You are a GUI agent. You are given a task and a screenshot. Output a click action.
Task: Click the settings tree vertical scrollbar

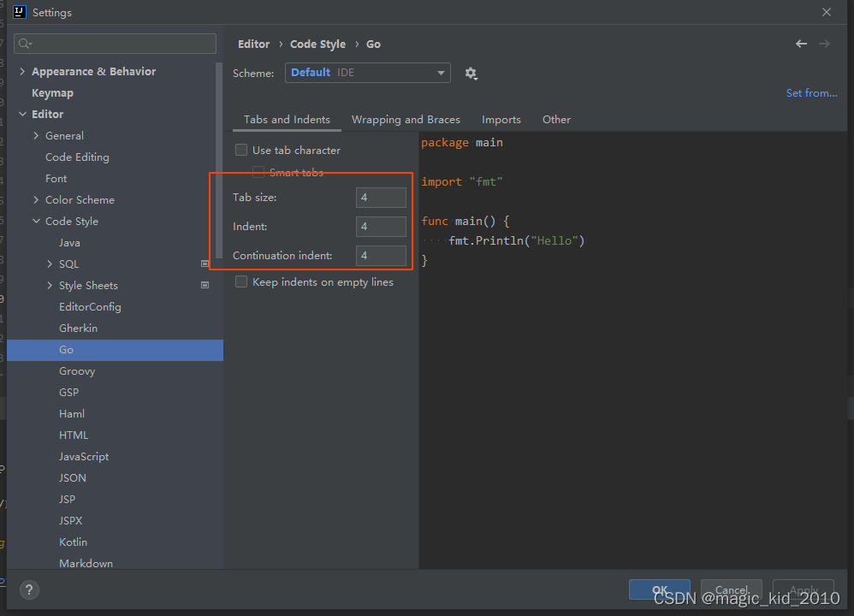(219, 161)
